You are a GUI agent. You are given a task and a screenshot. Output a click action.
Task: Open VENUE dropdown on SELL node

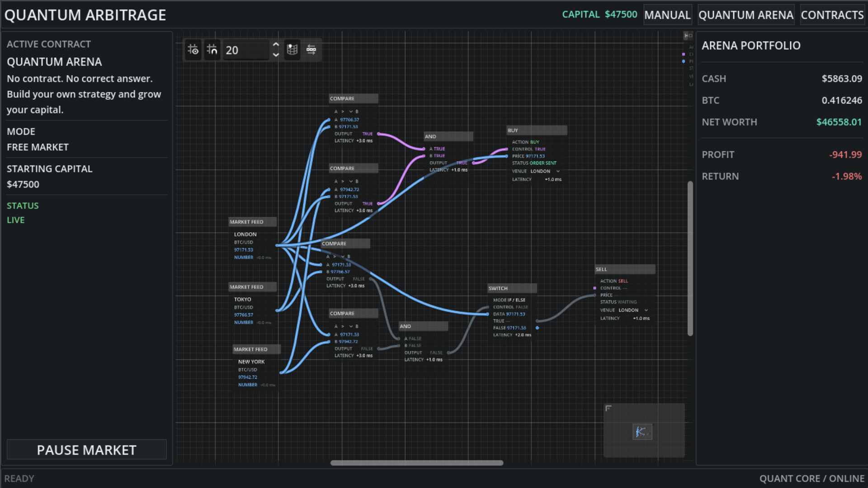click(634, 310)
